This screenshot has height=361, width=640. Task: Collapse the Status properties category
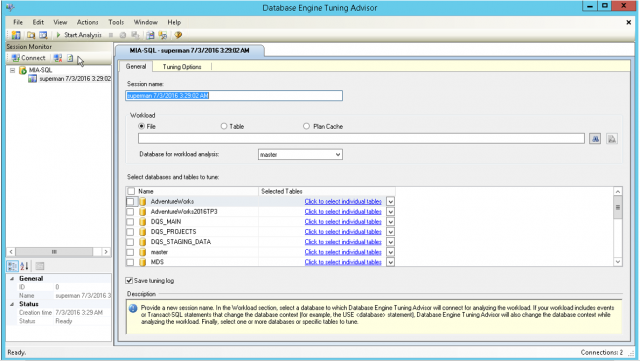12,304
